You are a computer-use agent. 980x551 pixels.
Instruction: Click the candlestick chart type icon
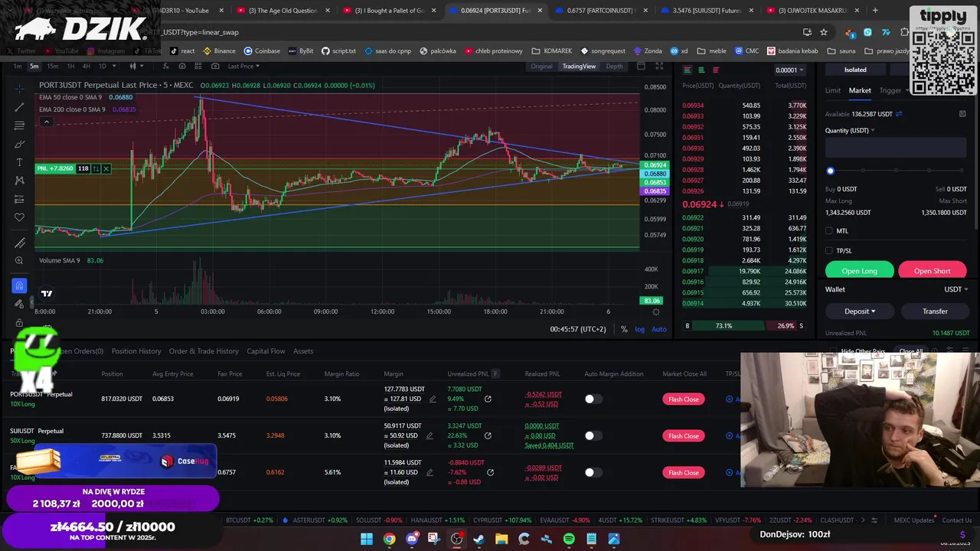pyautogui.click(x=132, y=66)
